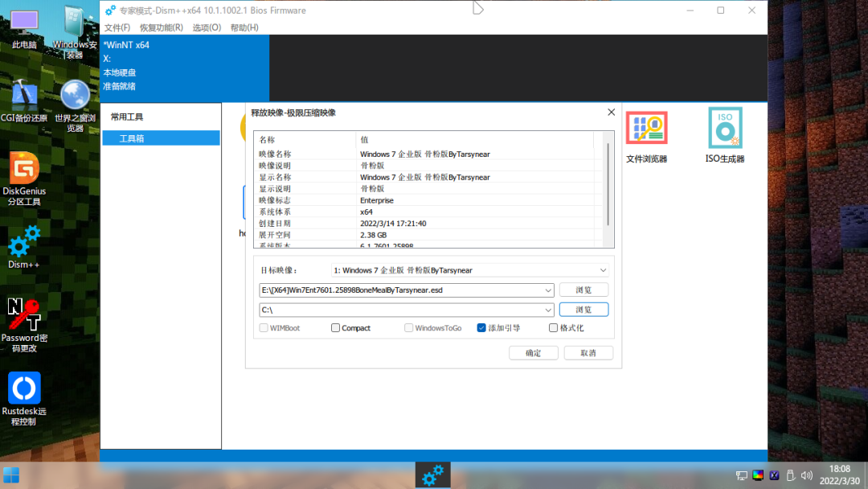
Task: Select the 映像标志 Enterprise row
Action: pyautogui.click(x=426, y=200)
